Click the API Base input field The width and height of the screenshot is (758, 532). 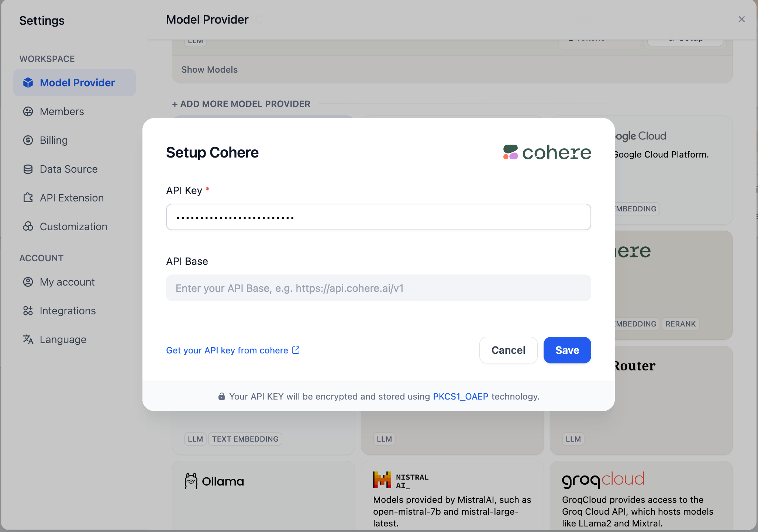click(x=378, y=288)
